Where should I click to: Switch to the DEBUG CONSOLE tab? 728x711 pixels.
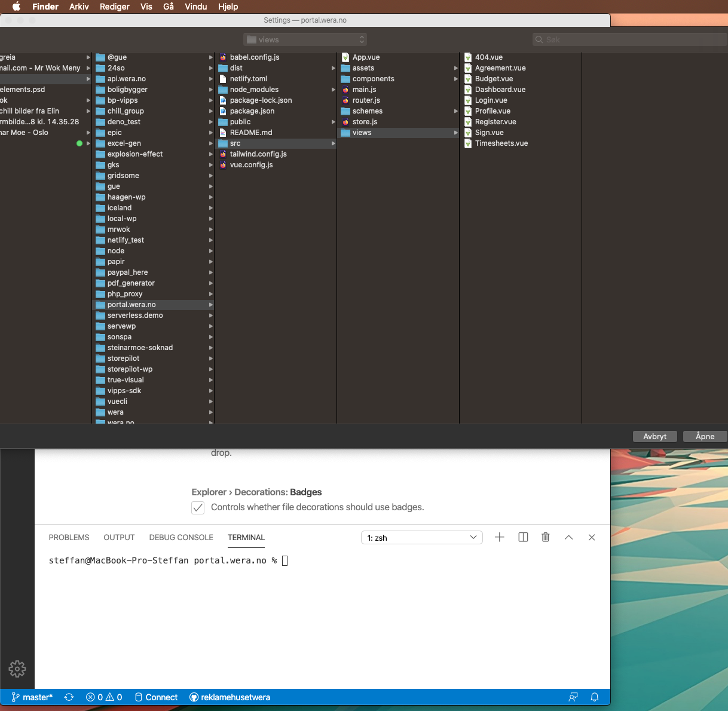point(181,538)
